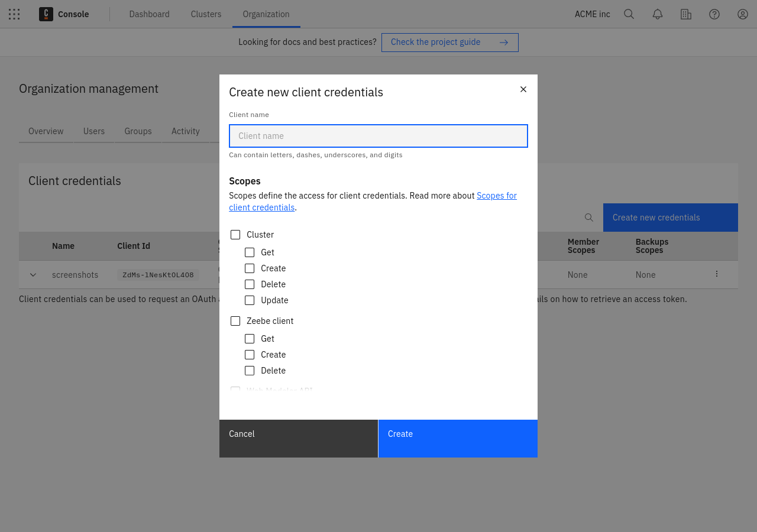Go to the Dashboard tab
The width and height of the screenshot is (757, 532).
click(149, 14)
